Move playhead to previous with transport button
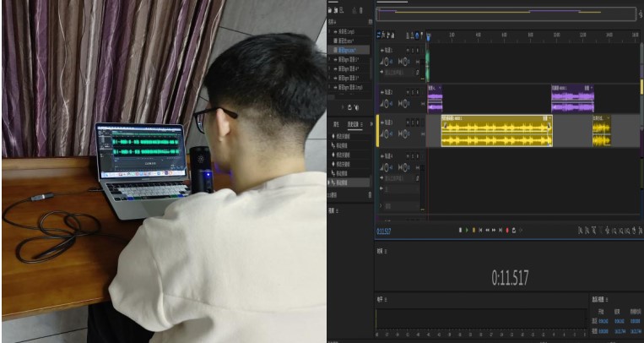 [480, 231]
